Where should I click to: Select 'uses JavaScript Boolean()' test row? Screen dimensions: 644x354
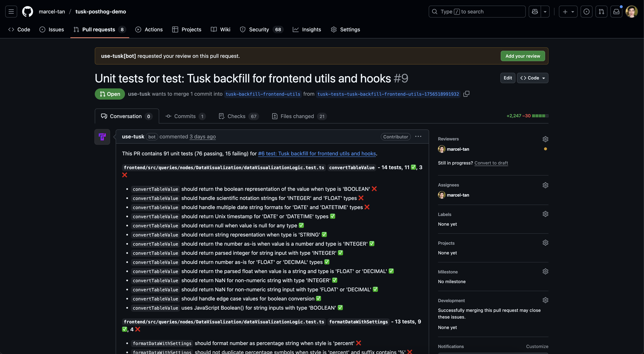[x=237, y=308]
